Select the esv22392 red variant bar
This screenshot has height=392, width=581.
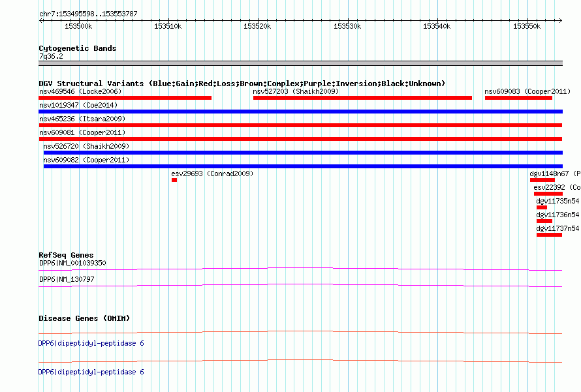click(548, 194)
